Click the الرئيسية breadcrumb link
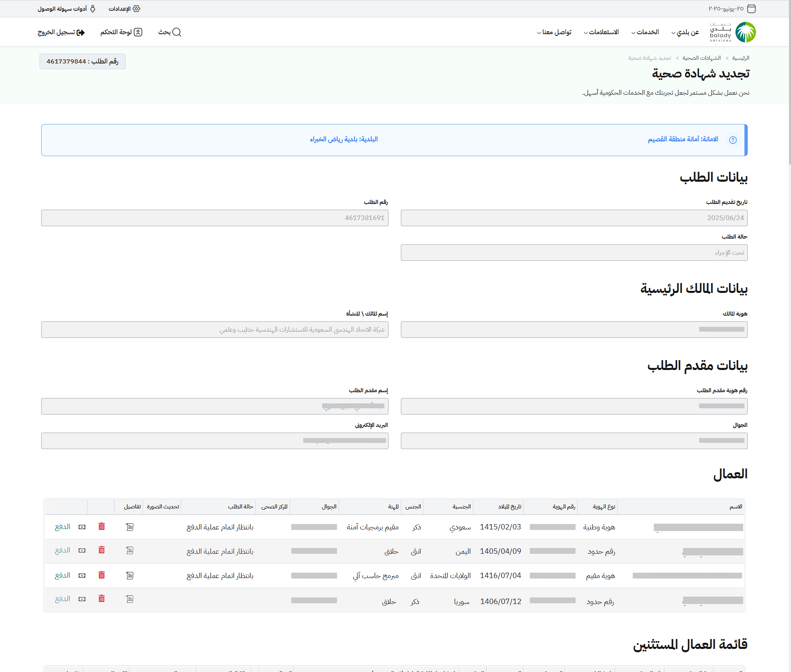 coord(740,58)
